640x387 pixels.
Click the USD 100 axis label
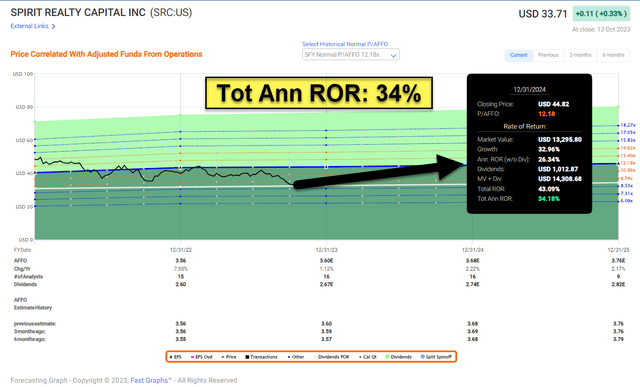tap(23, 74)
